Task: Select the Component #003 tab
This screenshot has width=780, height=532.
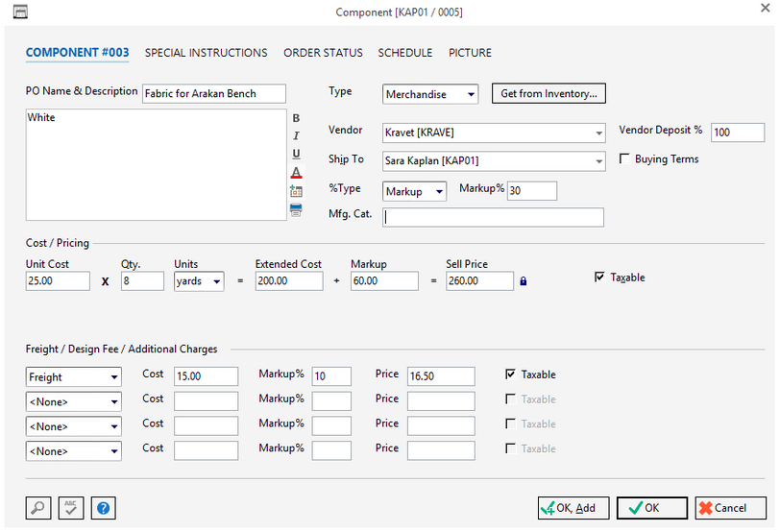Action: point(77,53)
